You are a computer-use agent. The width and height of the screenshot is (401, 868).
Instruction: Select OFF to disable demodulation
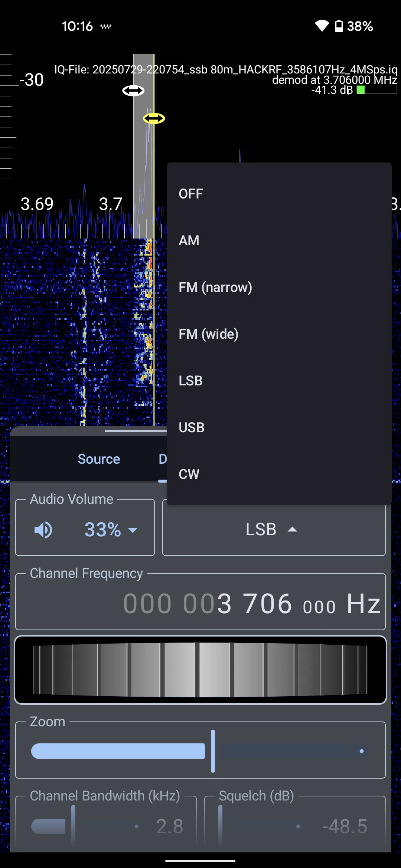[191, 194]
